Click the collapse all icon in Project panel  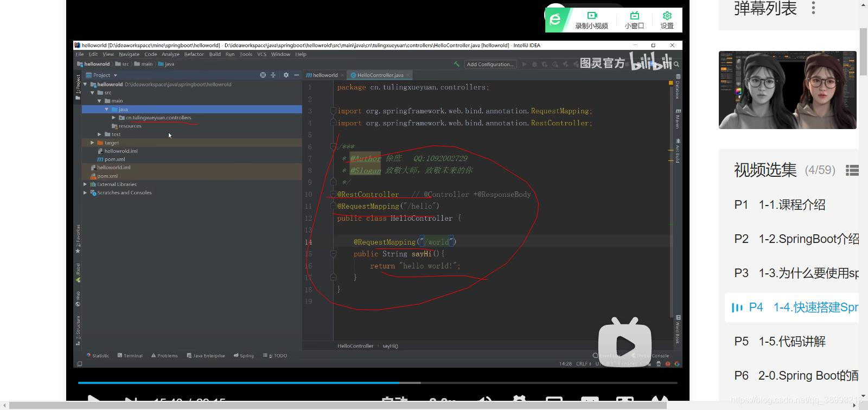pos(273,75)
